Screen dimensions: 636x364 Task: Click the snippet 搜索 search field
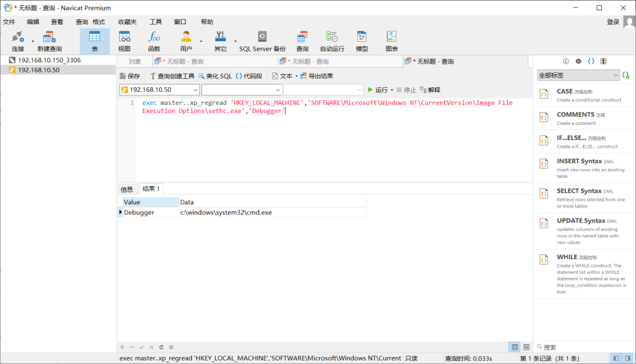pos(584,348)
